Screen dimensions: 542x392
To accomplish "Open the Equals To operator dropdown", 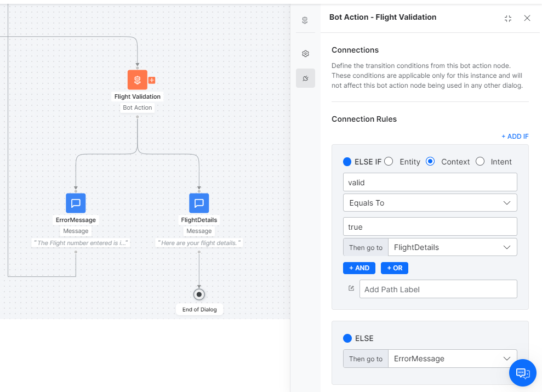I will pos(430,202).
